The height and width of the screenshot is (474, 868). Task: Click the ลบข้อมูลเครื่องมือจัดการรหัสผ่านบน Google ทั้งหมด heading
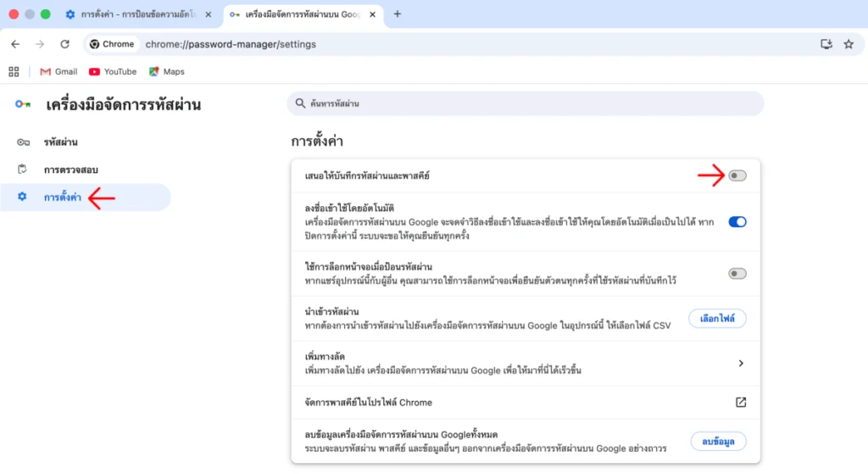coord(401,435)
